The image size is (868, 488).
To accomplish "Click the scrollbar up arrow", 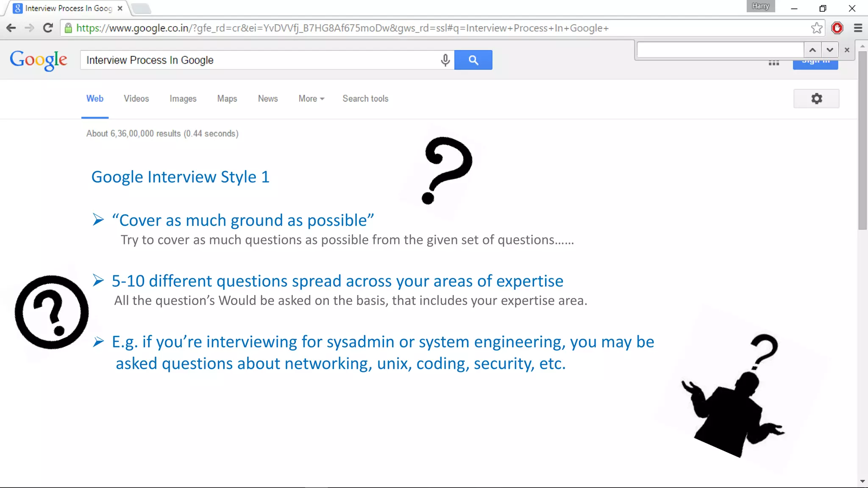I will tap(862, 46).
